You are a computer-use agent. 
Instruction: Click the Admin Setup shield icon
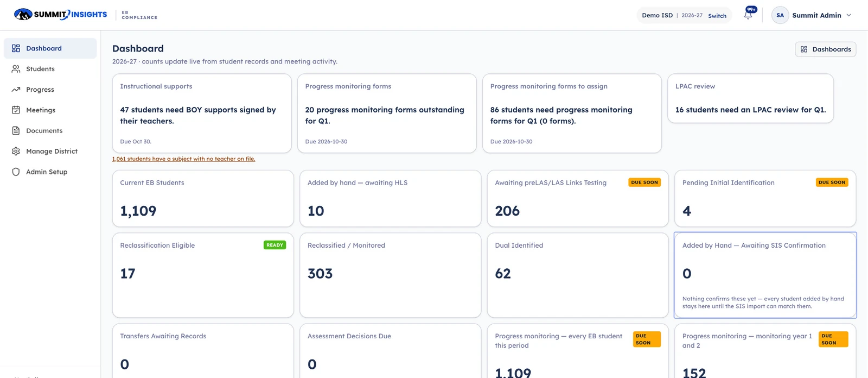click(16, 172)
